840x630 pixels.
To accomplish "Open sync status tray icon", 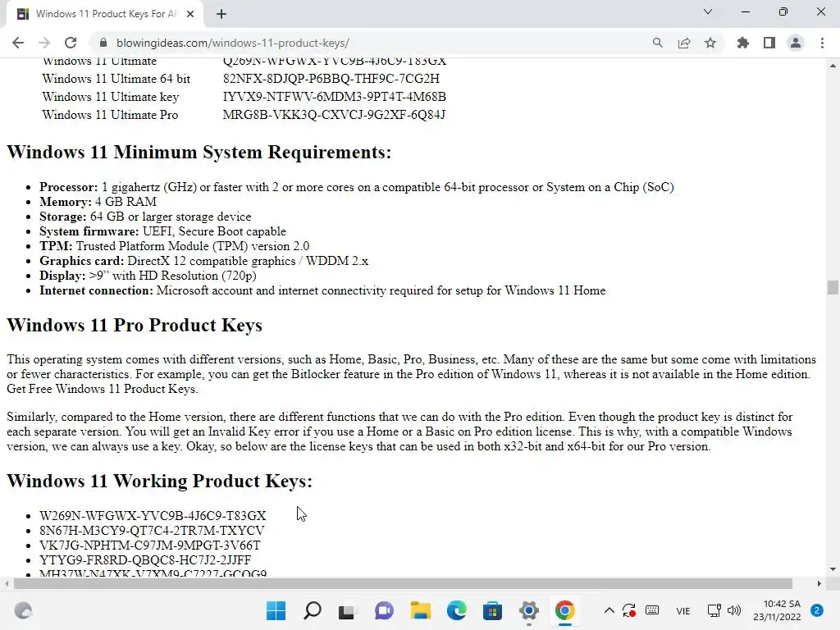I will point(629,610).
